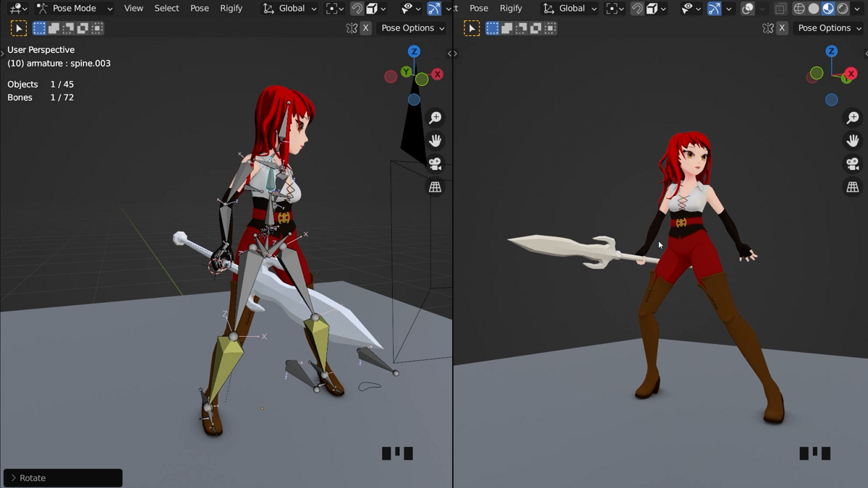Viewport: 868px width, 488px height.
Task: Open Pose Options dropdown in right viewport
Action: pyautogui.click(x=829, y=28)
